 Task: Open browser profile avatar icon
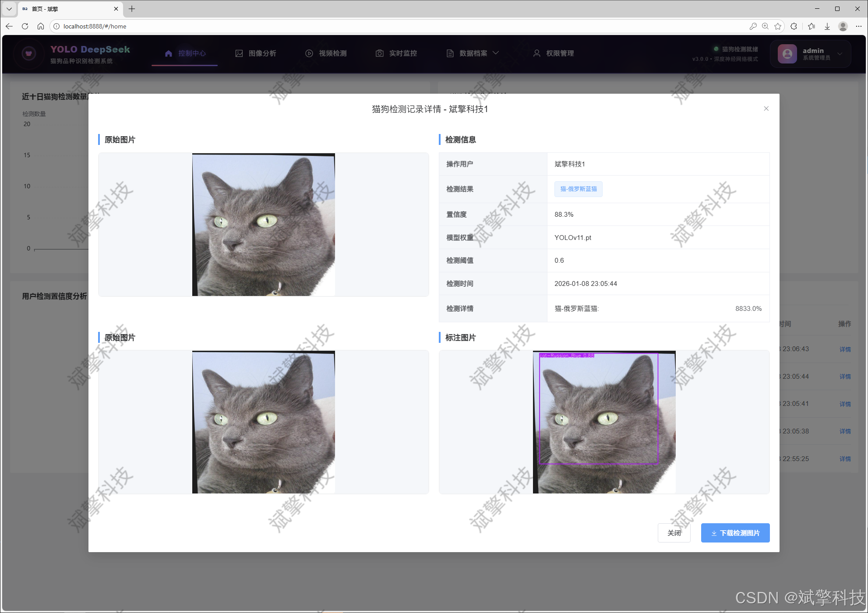tap(843, 26)
